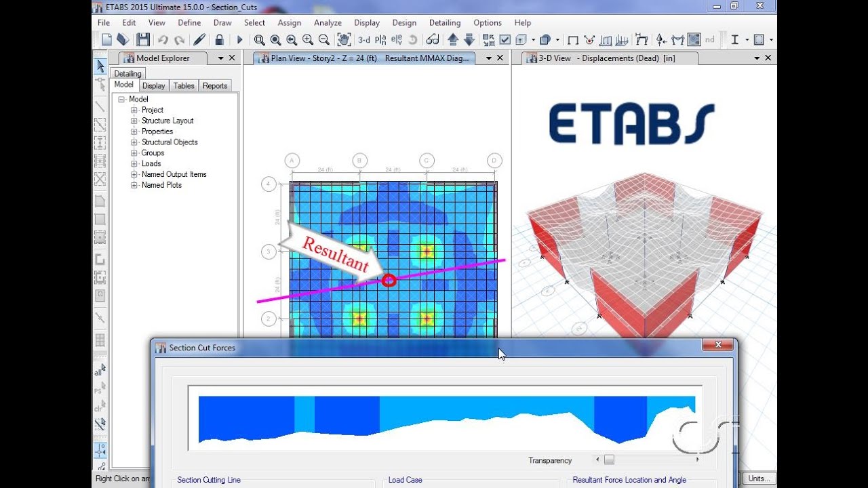Open Plan View window dropdown arrow
The height and width of the screenshot is (488, 868).
pyautogui.click(x=489, y=58)
